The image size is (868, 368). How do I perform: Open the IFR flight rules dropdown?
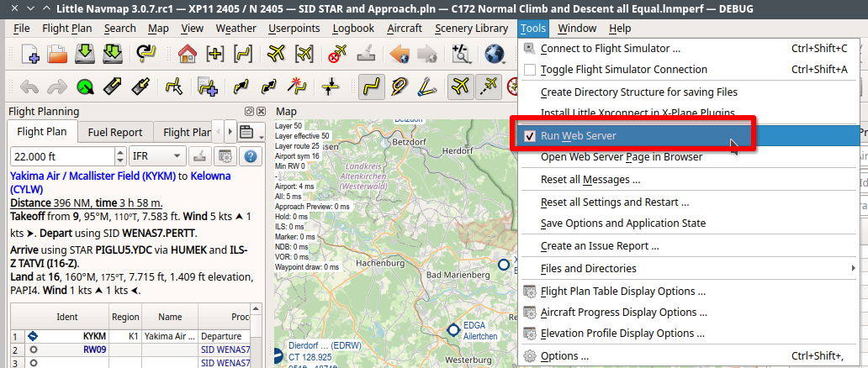[x=157, y=156]
